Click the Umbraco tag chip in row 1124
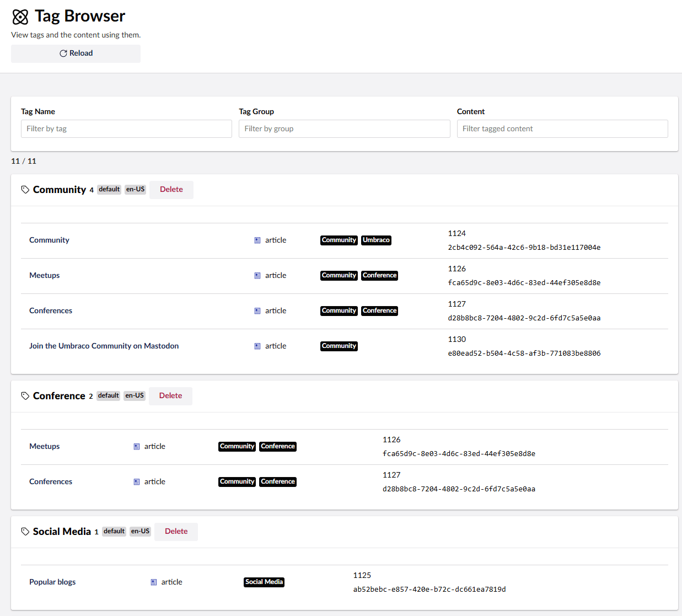This screenshot has height=616, width=682. tap(377, 240)
